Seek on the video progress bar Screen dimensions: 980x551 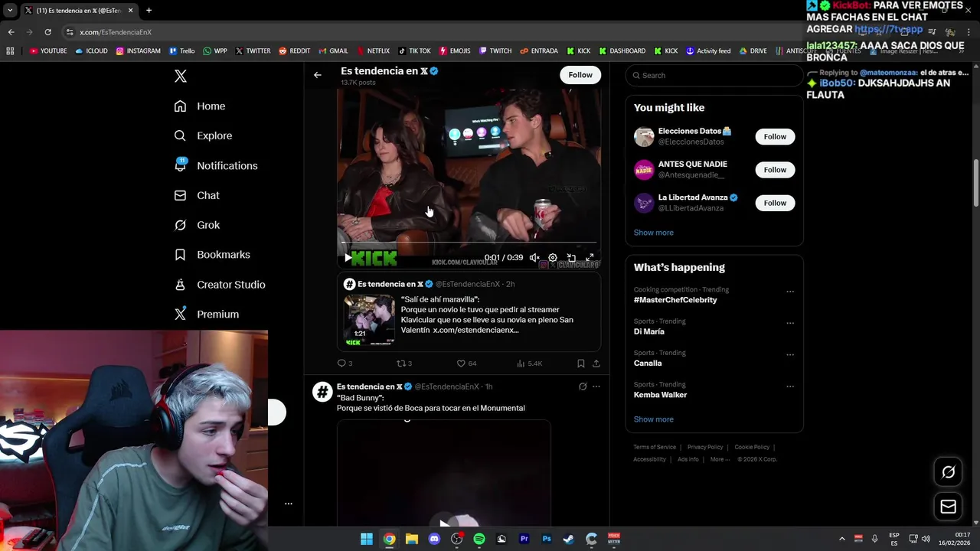pyautogui.click(x=469, y=244)
